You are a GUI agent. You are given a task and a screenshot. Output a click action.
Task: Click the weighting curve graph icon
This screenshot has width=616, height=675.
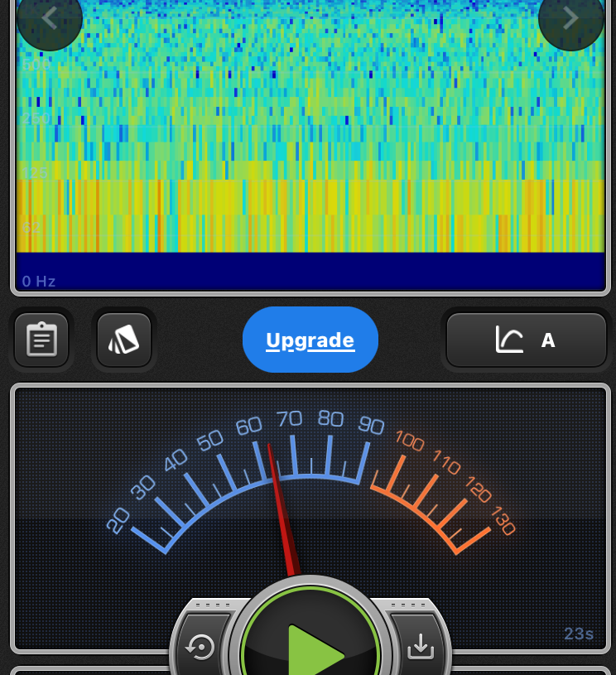click(509, 340)
